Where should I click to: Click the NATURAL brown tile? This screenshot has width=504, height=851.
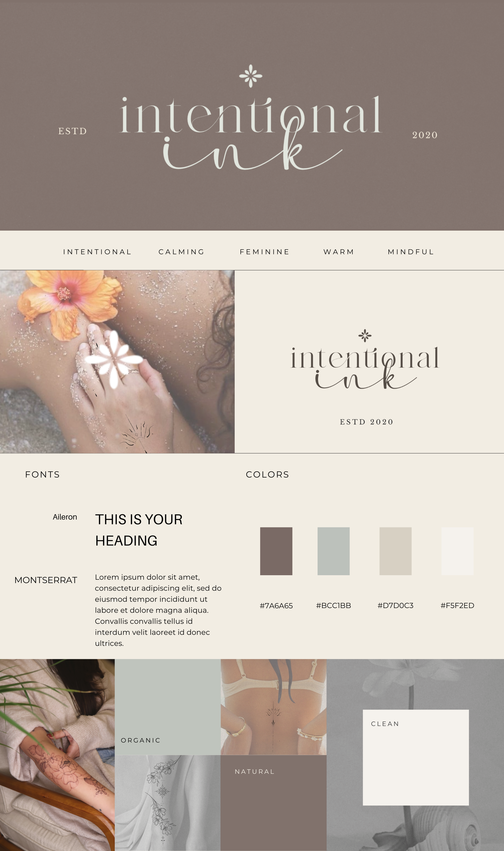274,803
